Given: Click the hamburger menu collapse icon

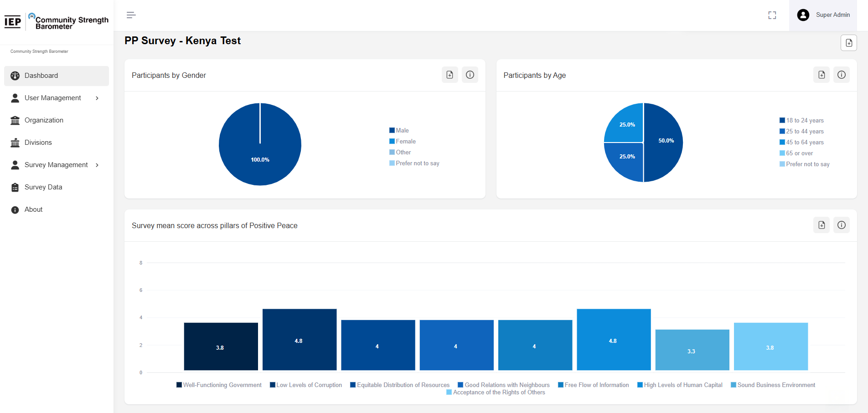Looking at the screenshot, I should pos(131,15).
